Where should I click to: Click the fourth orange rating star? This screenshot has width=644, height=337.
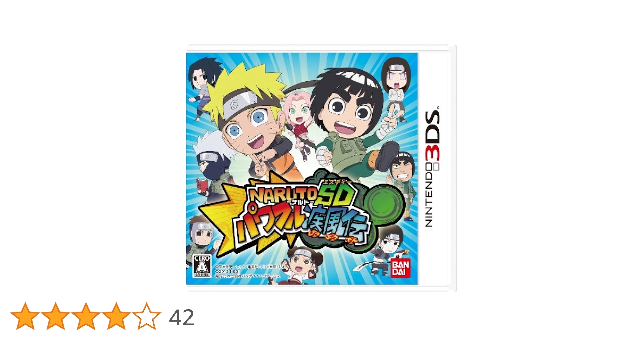[116, 316]
